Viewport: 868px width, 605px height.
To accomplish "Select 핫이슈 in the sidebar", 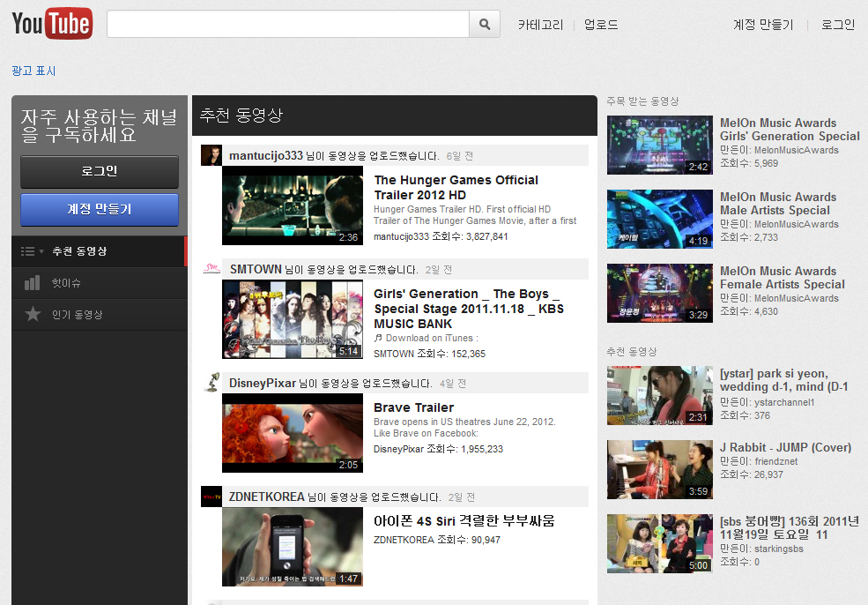I will click(100, 283).
